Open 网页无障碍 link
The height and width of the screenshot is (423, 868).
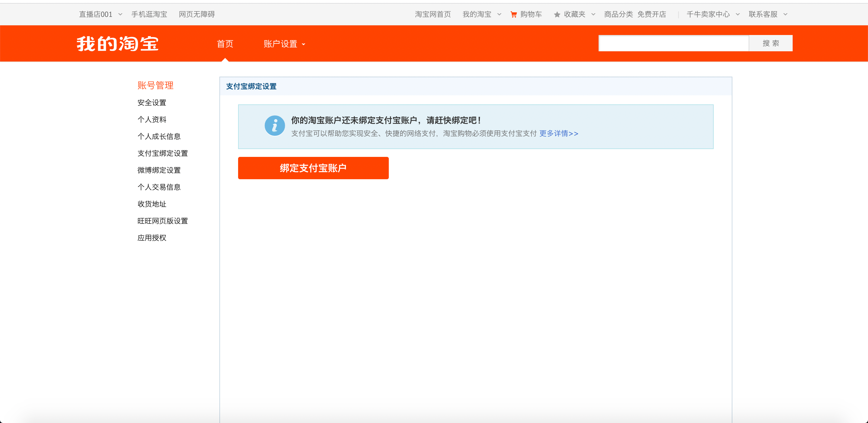point(197,14)
